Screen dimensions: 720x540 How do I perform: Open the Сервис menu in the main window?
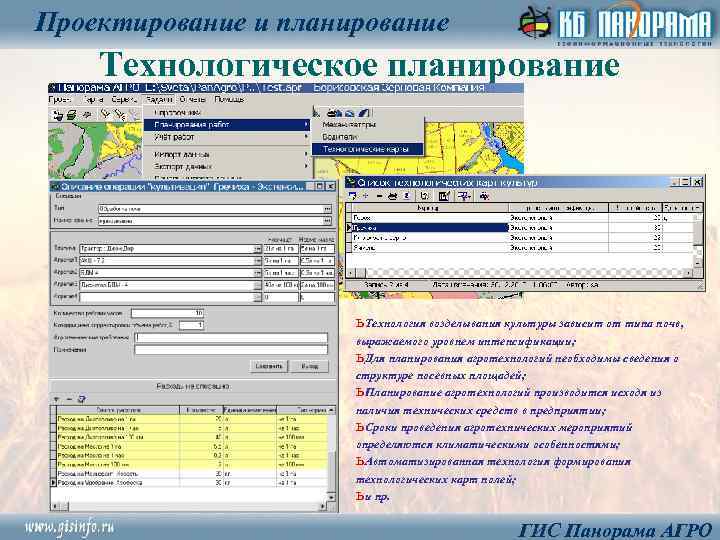124,99
